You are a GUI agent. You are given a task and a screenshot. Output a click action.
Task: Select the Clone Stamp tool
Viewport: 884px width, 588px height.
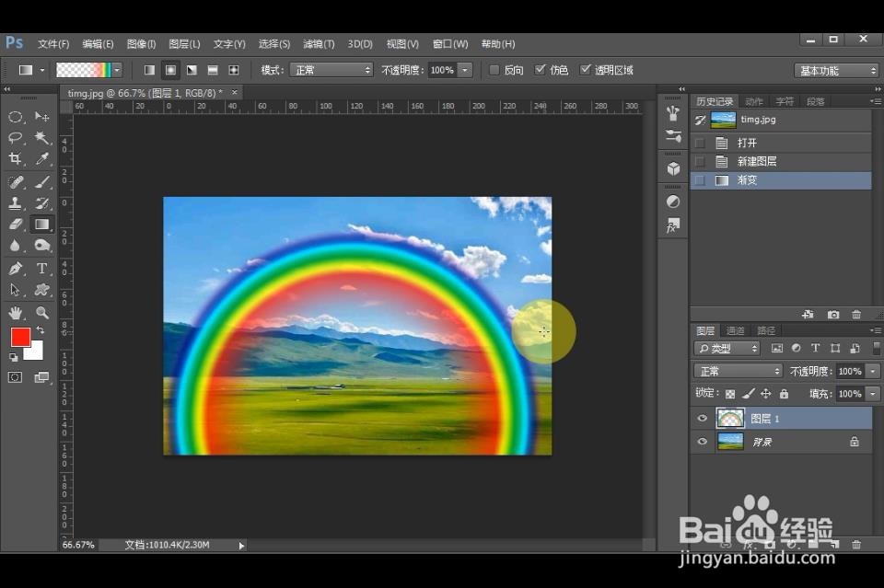tap(16, 203)
